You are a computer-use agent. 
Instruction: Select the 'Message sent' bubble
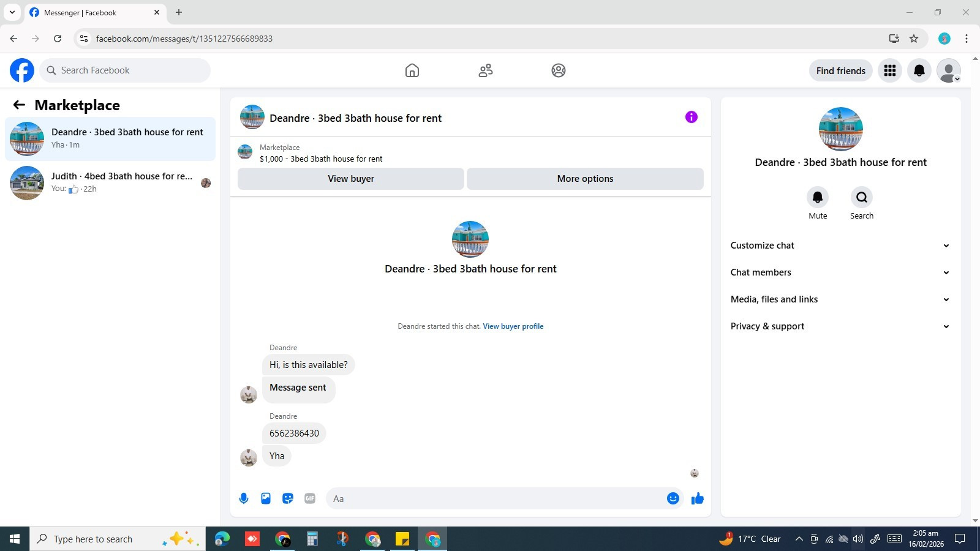click(x=298, y=390)
